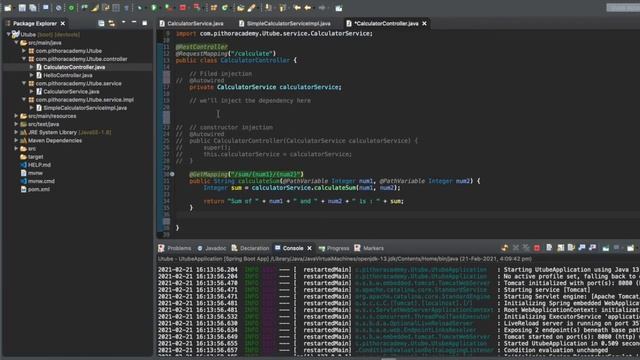This screenshot has height=360, width=640.
Task: Click the Clear Console icon
Action: tap(549, 248)
